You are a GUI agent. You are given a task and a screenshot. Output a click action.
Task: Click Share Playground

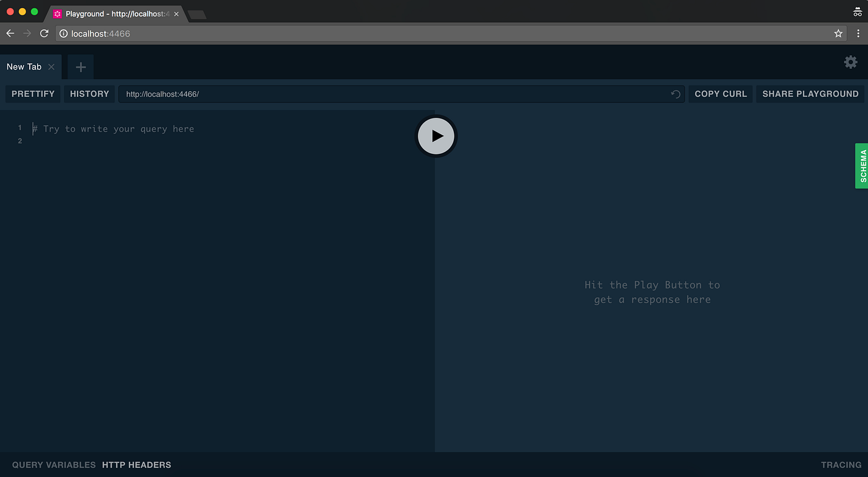pos(810,94)
